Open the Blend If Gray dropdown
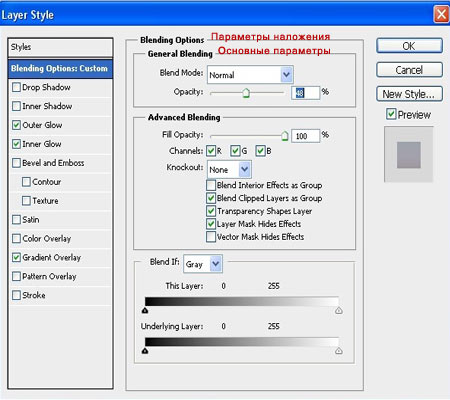This screenshot has width=450, height=400. pos(203,264)
